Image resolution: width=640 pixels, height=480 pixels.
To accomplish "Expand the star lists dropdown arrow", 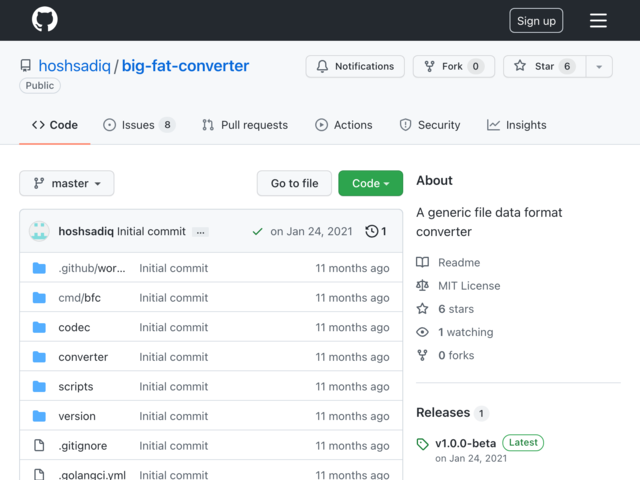I will (599, 66).
